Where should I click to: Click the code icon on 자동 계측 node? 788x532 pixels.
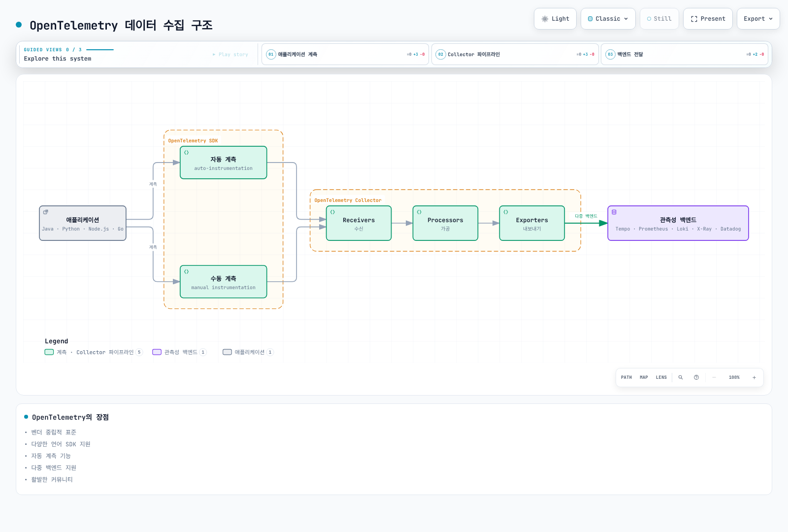click(187, 153)
